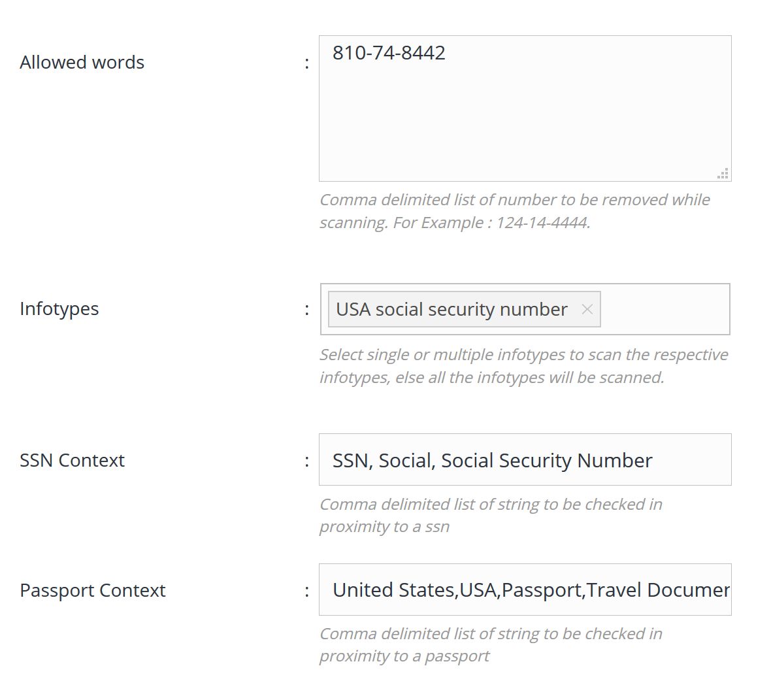Screen dimensions: 771x700
Task: Focus the Passport Context input field
Action: point(525,590)
